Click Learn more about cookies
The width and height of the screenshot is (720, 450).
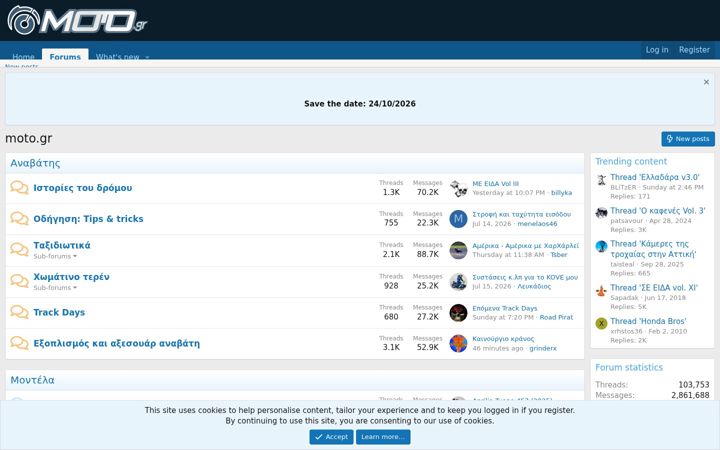383,437
